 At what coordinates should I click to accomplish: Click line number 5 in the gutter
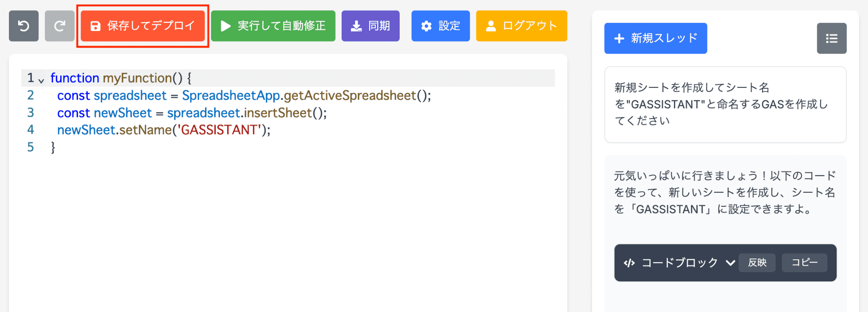point(31,147)
